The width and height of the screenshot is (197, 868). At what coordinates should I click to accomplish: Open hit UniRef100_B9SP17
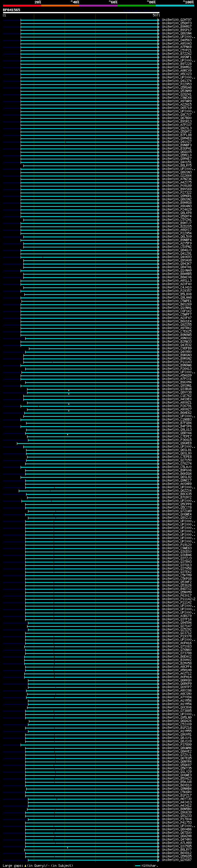[177, 30]
